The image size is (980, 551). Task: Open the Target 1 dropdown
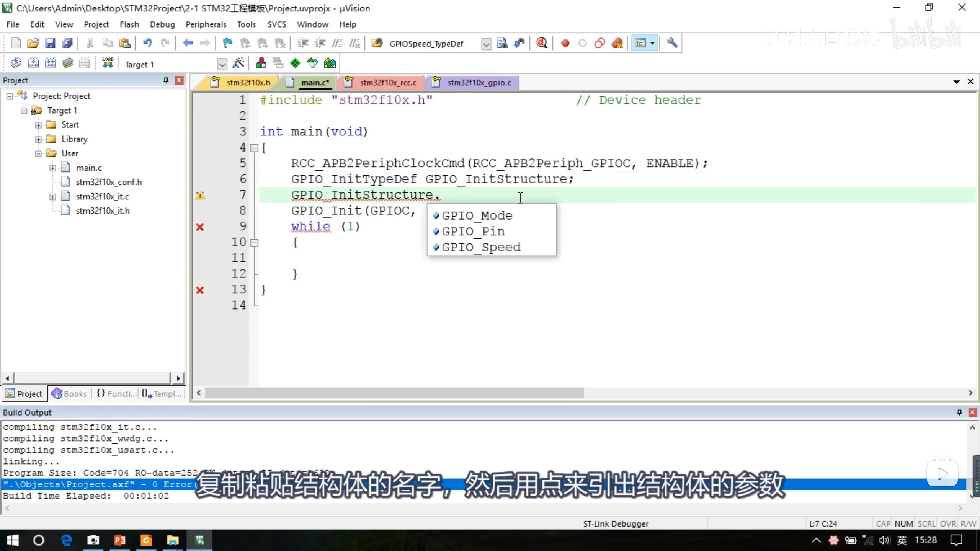(222, 64)
